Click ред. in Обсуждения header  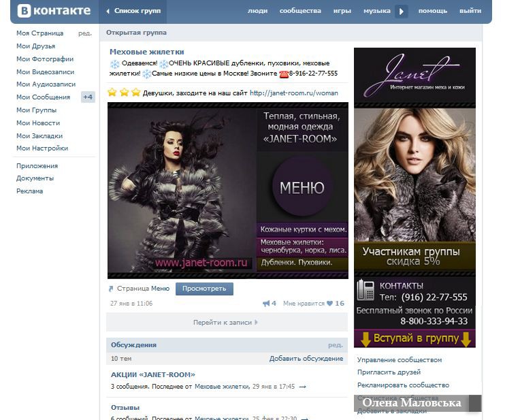point(336,345)
